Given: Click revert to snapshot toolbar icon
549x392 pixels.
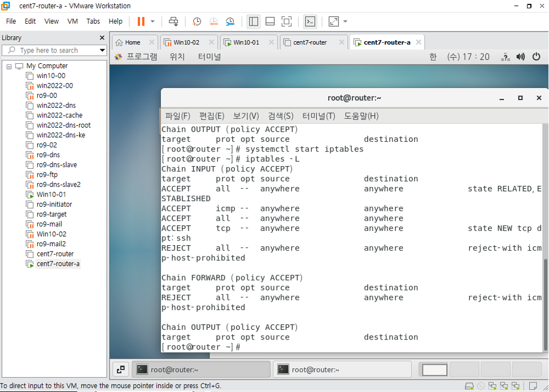Looking at the screenshot, I should (x=213, y=21).
